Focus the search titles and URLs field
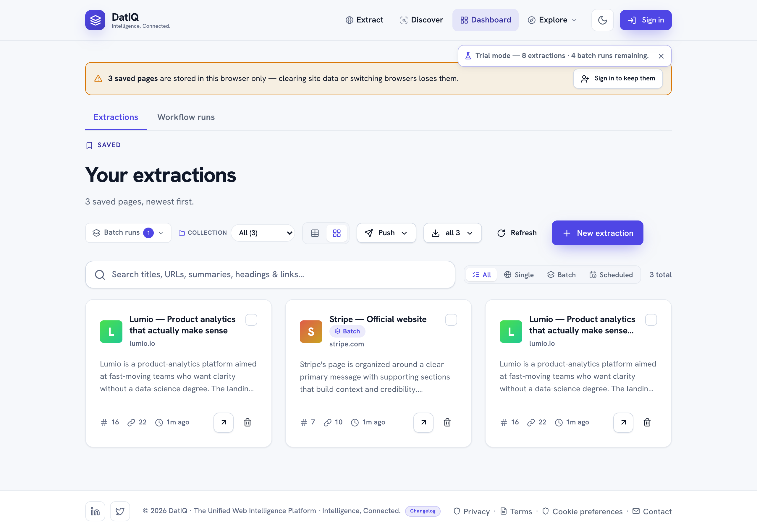 click(x=270, y=275)
